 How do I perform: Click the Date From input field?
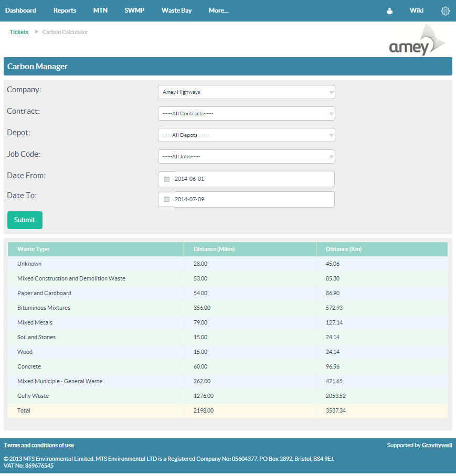coord(252,179)
